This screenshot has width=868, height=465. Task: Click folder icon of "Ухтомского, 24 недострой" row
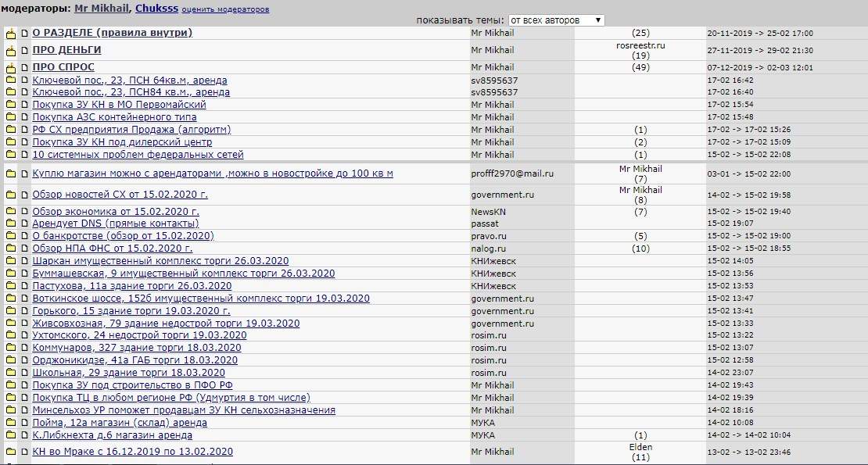[x=10, y=335]
